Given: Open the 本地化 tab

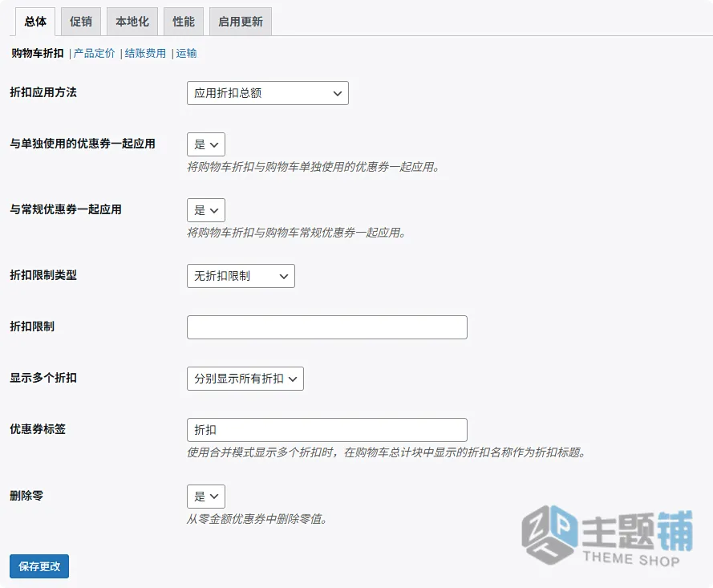Looking at the screenshot, I should coord(132,22).
